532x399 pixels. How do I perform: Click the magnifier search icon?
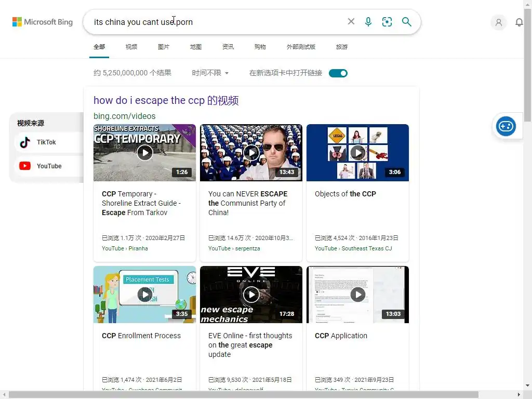click(406, 22)
